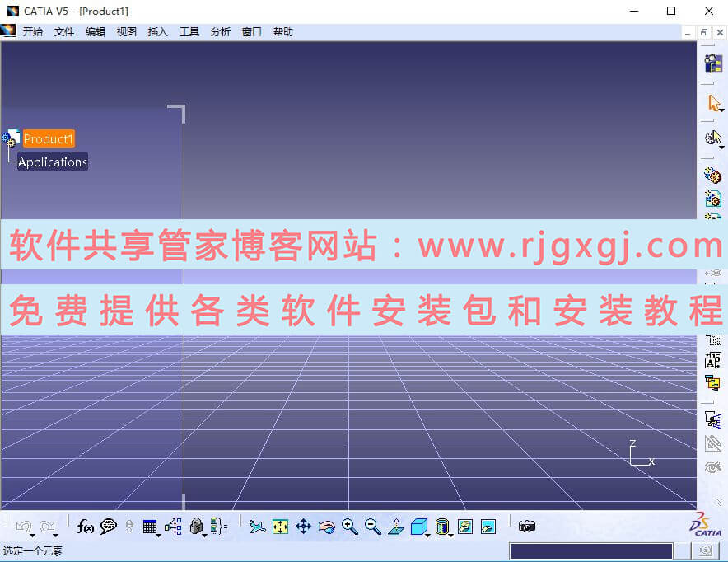Toggle Swap Visible Space icon
Screen dimensions: 728x562
(488, 527)
